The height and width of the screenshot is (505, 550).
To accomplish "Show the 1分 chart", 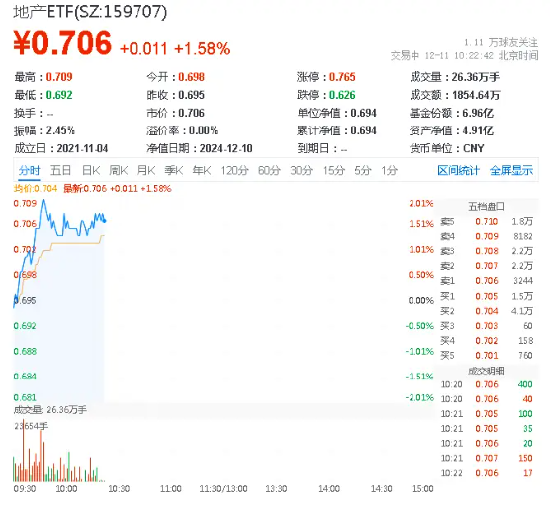I will (x=389, y=171).
